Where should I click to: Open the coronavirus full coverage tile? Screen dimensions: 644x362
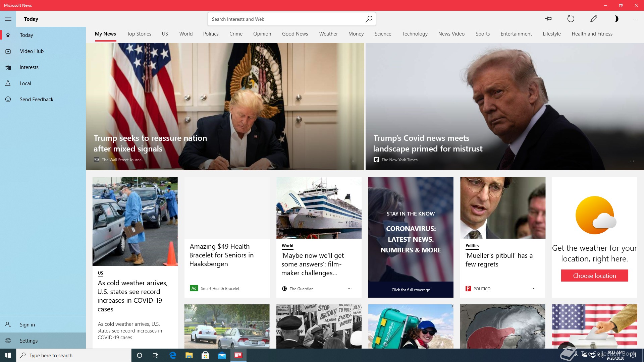411,290
